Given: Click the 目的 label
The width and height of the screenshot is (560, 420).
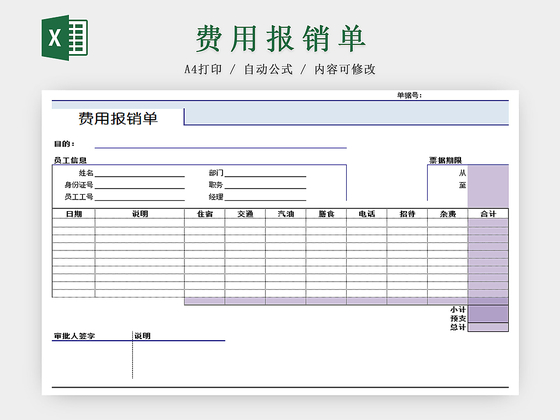Looking at the screenshot, I should tap(64, 144).
